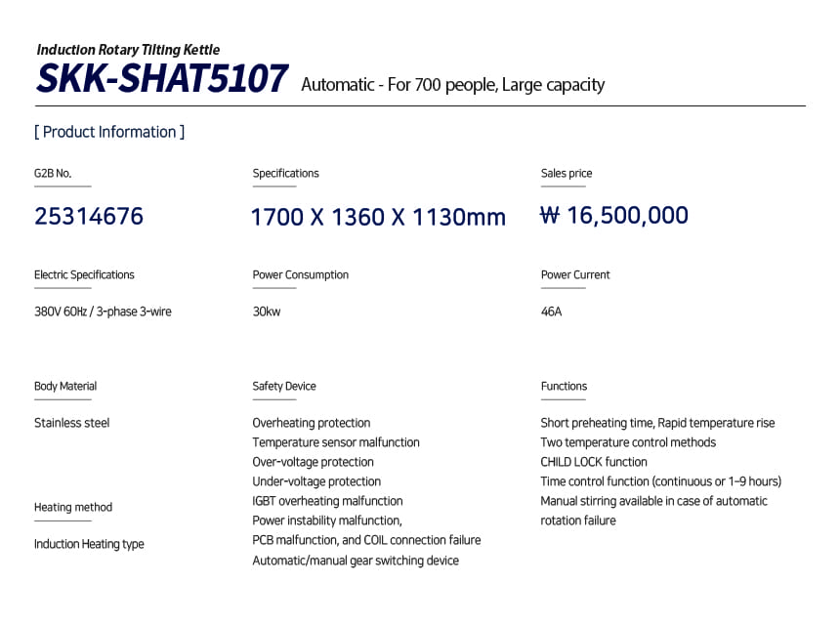Viewport: 840px width, 624px height.
Task: Click the Safety Device label
Action: (x=284, y=386)
